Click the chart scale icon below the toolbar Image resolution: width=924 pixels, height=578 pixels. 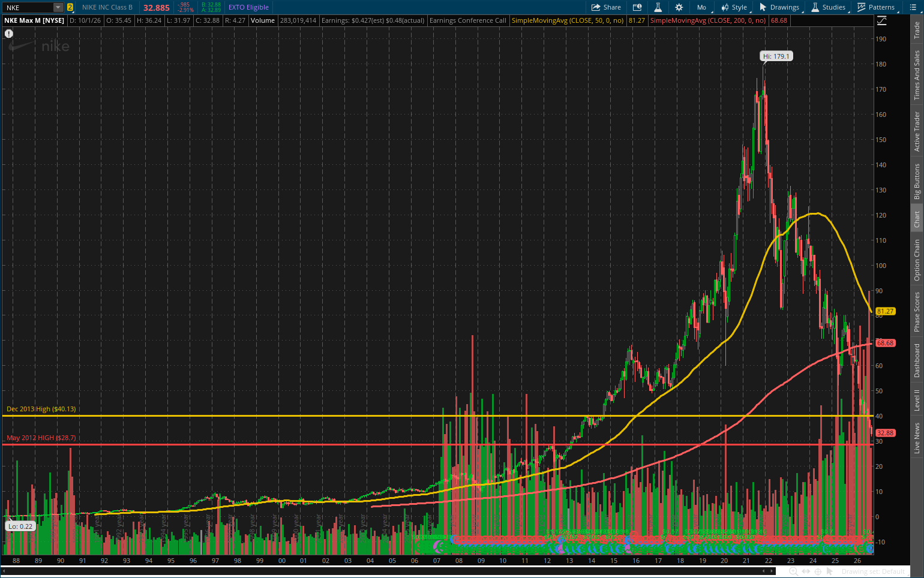pos(881,21)
